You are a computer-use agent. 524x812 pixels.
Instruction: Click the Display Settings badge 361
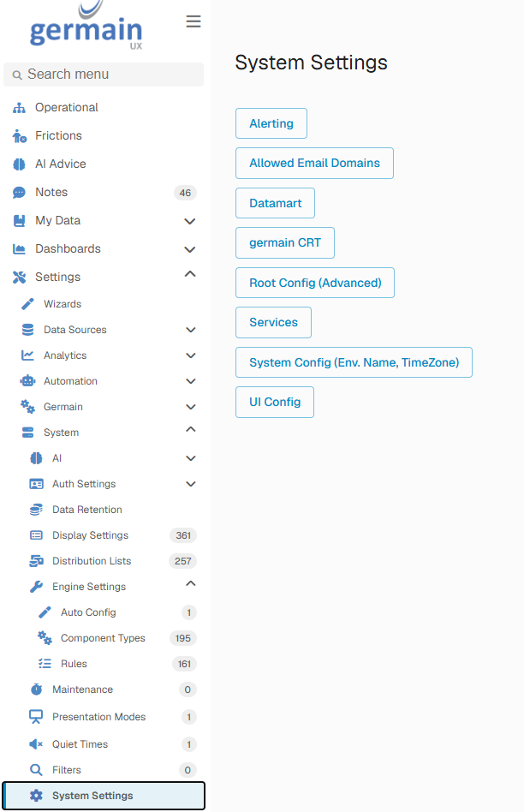(183, 535)
